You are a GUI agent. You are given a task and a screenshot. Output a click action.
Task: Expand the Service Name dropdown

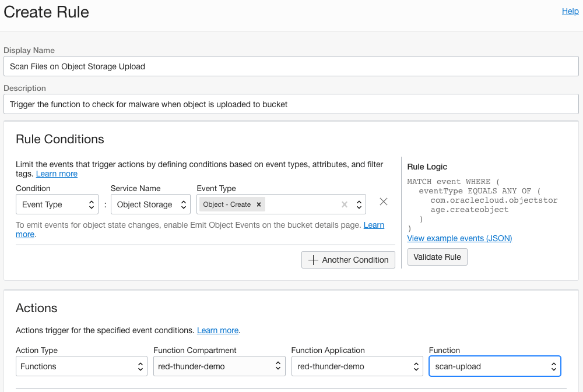[x=150, y=204]
